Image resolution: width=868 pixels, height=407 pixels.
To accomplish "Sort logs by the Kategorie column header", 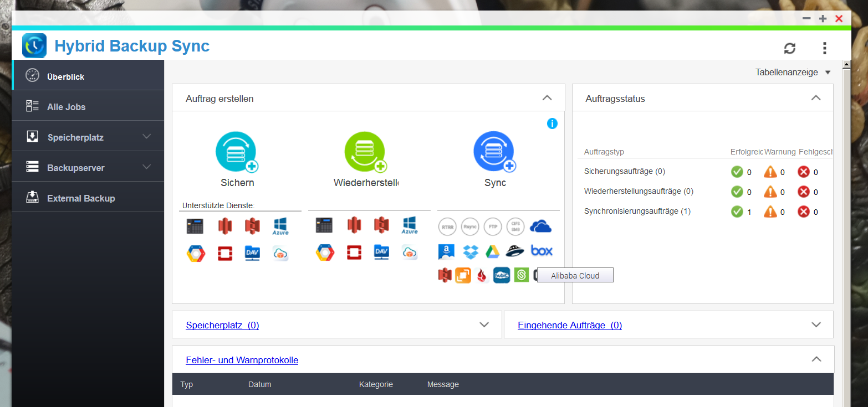I will coord(376,384).
